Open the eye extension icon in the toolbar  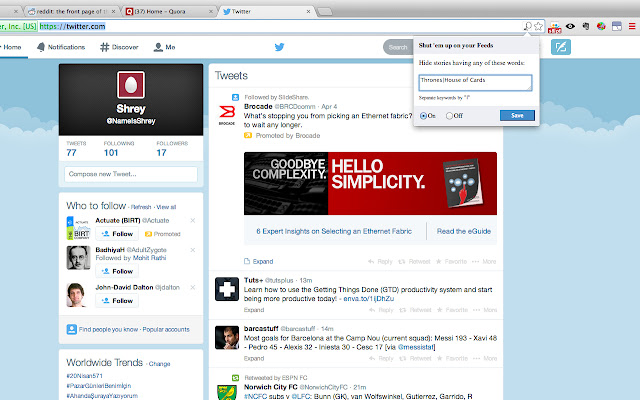[x=570, y=27]
